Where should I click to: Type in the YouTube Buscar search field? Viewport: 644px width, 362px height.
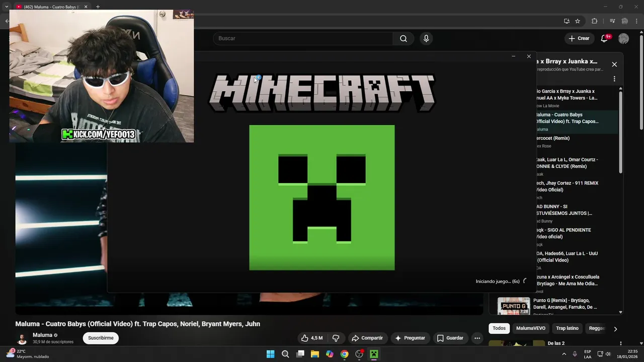pyautogui.click(x=303, y=39)
